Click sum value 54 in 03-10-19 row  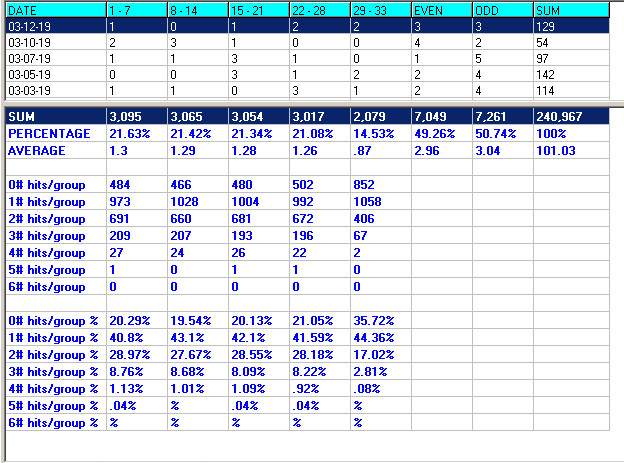click(x=542, y=43)
